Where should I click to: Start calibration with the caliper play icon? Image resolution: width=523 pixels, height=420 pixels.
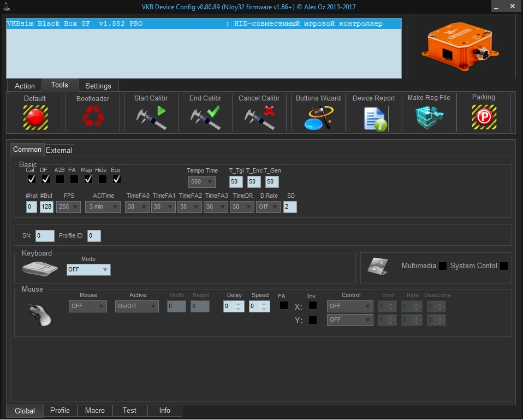click(x=151, y=117)
